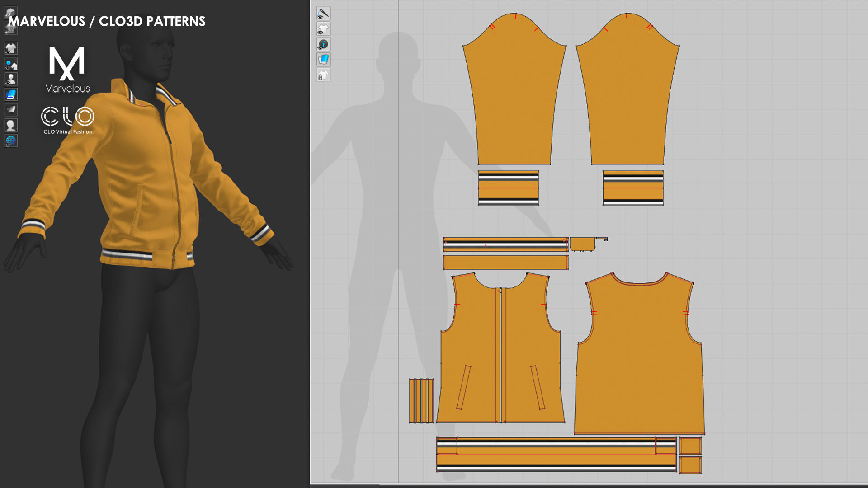Click the 3D simulation display icon at top
868x488 pixels.
point(11,13)
